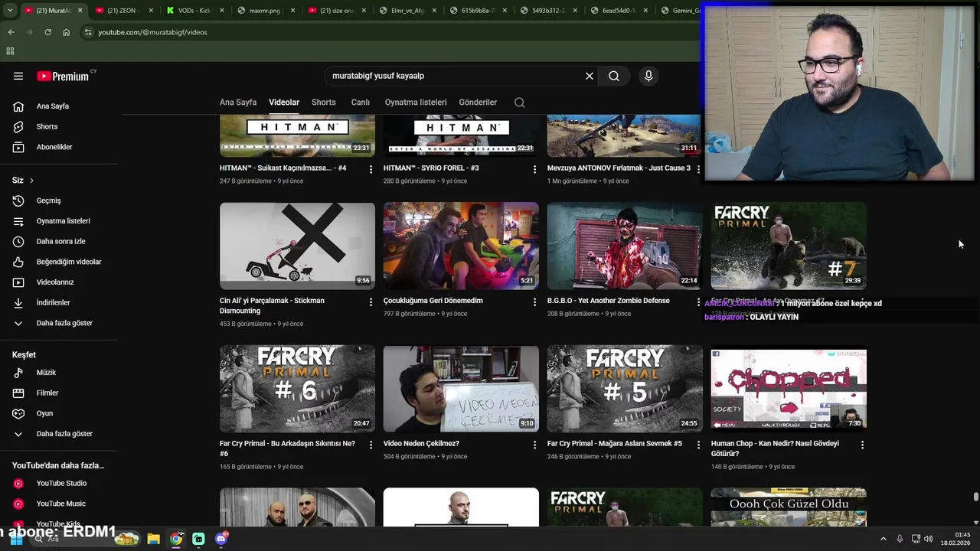
Task: Open File Explorer from taskbar
Action: pyautogui.click(x=153, y=539)
